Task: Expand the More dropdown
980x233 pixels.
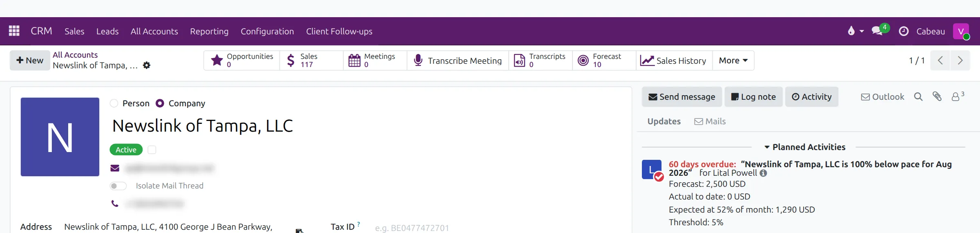Action: pos(733,60)
